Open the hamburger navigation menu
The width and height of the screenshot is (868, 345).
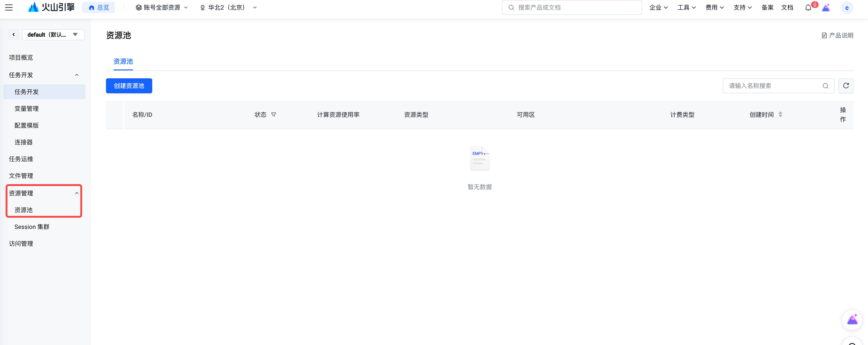coord(9,7)
